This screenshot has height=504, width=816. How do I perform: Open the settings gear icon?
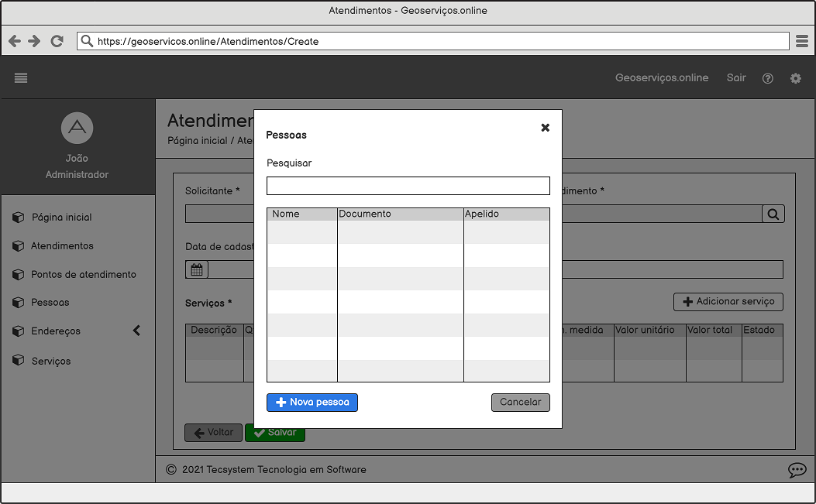[795, 78]
